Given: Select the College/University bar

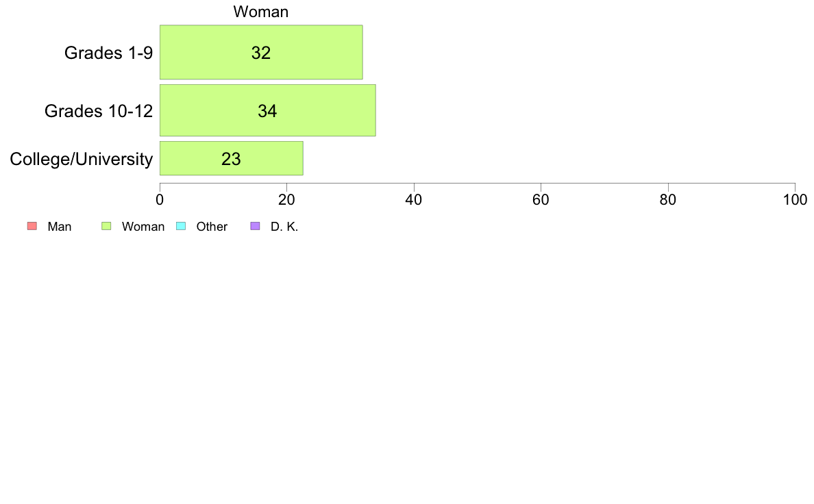Looking at the screenshot, I should (x=232, y=158).
